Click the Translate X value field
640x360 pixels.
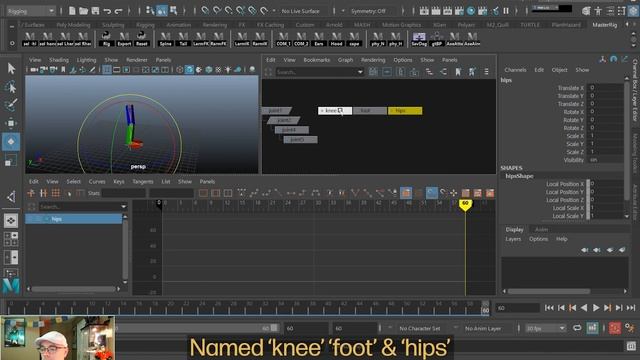click(x=606, y=88)
